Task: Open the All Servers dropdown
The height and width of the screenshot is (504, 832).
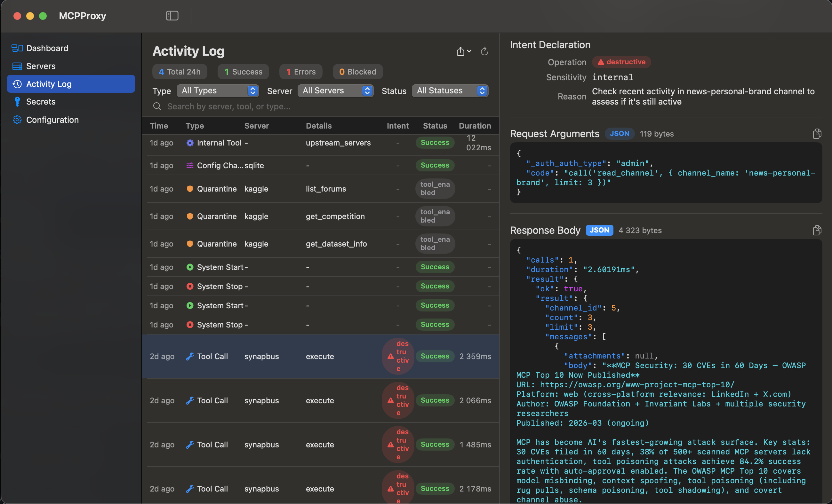Action: 336,91
